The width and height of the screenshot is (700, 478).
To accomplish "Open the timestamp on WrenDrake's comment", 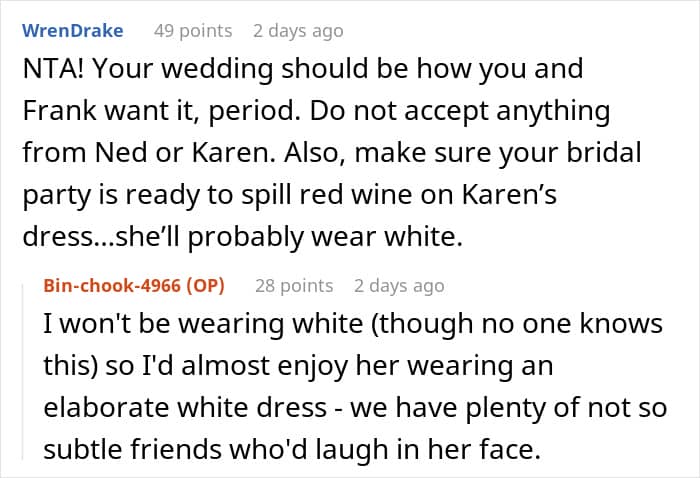I will tap(298, 30).
